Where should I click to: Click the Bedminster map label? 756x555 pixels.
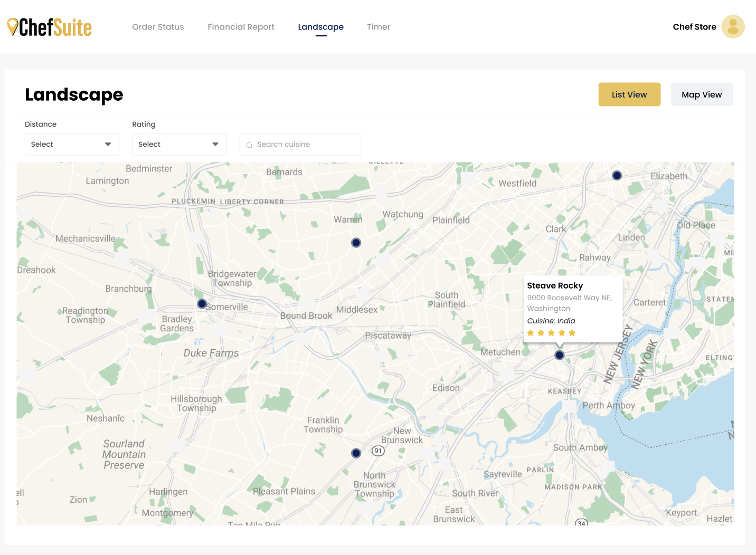tap(149, 168)
